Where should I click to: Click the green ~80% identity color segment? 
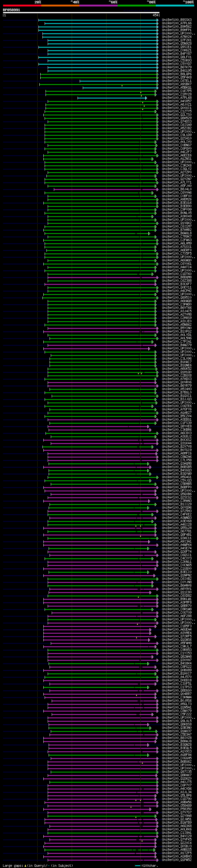[x=137, y=6]
